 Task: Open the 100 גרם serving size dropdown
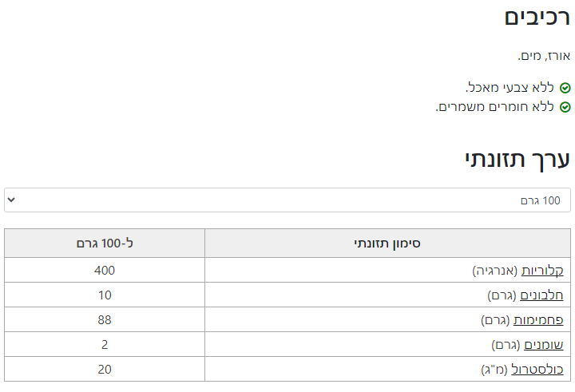[287, 200]
